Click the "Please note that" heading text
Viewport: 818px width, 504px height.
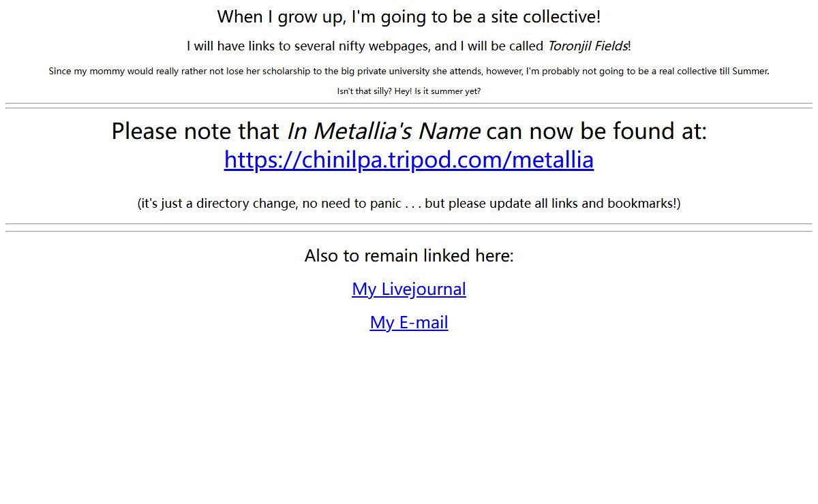click(196, 131)
